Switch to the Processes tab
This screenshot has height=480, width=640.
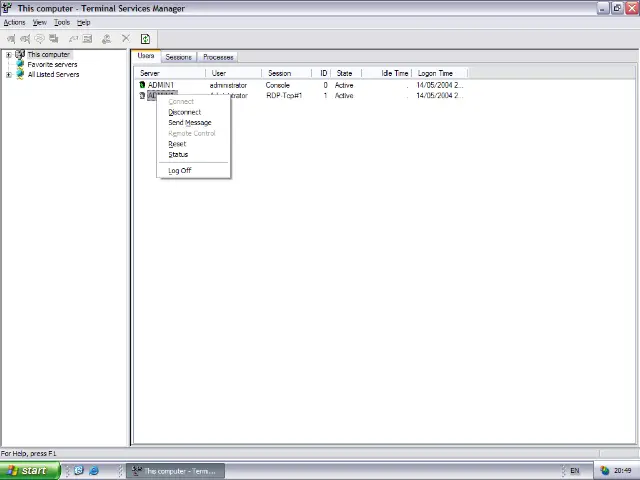pyautogui.click(x=218, y=57)
